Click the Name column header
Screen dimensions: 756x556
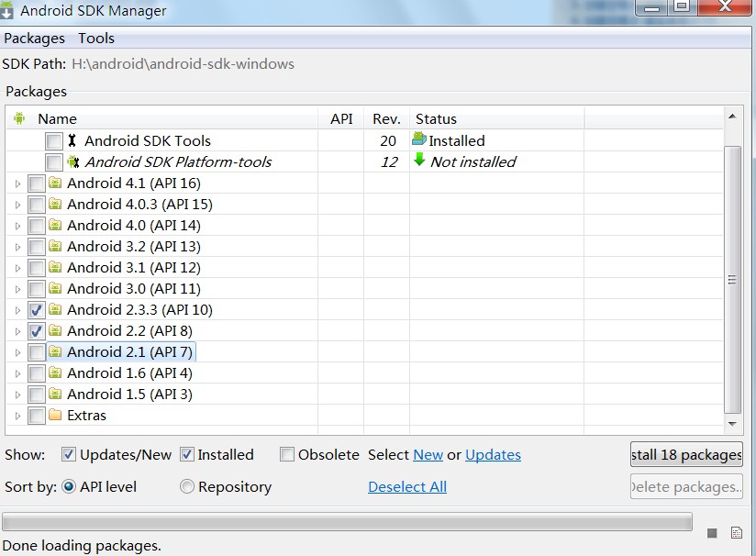coord(162,118)
